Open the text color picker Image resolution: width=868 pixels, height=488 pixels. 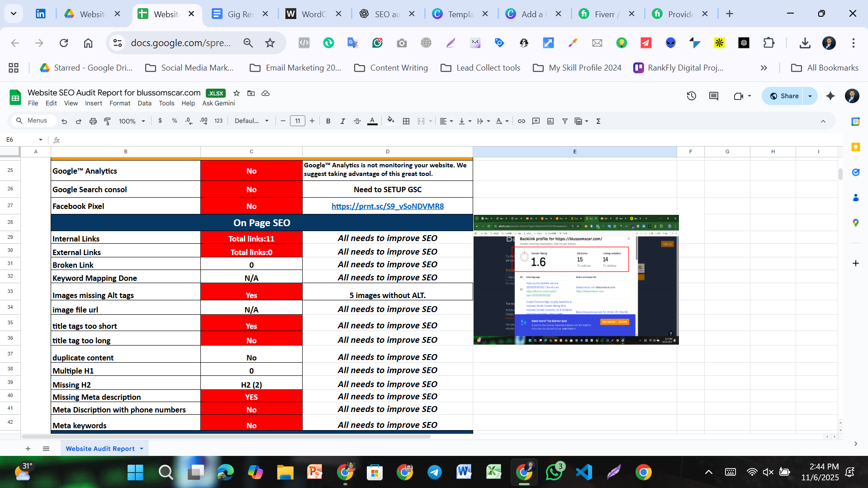pos(372,121)
